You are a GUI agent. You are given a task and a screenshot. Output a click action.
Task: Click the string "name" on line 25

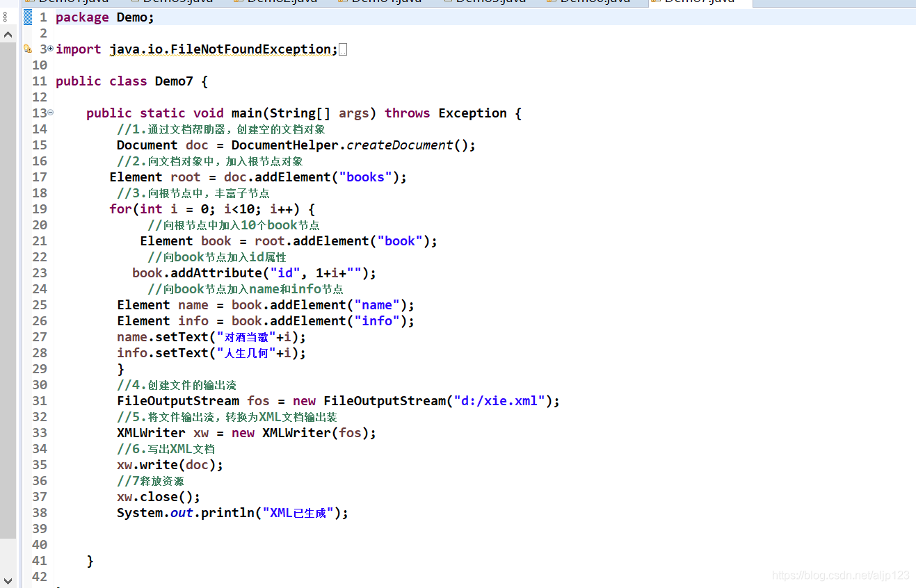point(377,305)
